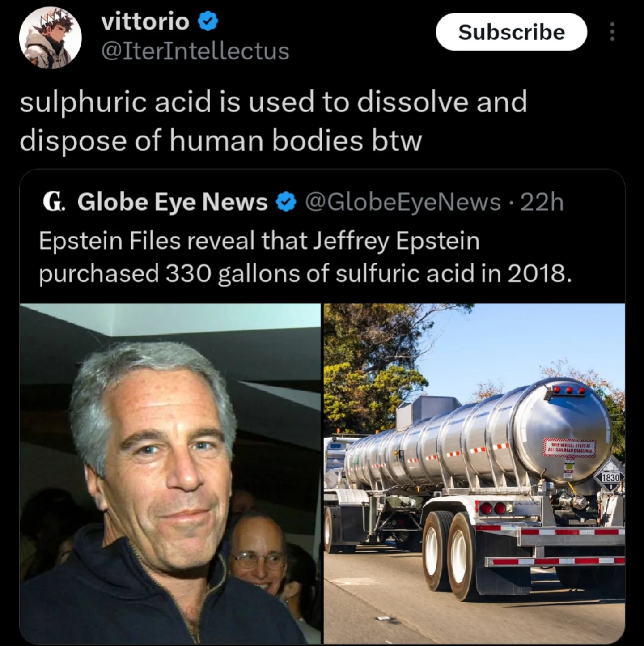Open the 22h timestamp of quoted post
This screenshot has width=644, height=646.
542,202
